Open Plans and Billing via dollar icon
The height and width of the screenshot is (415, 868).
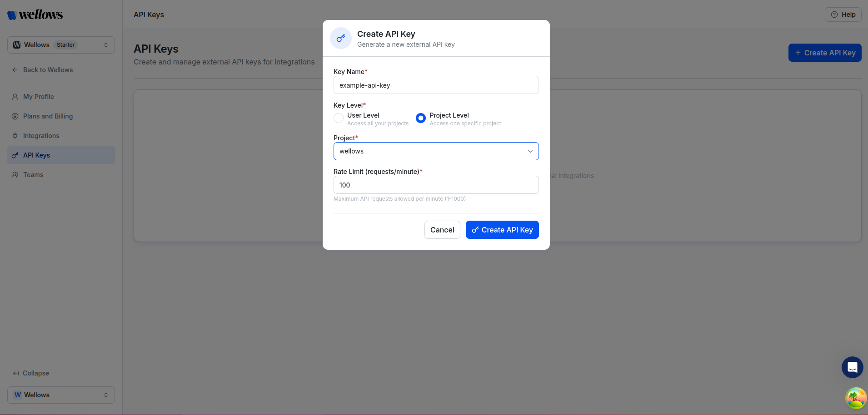coord(15,116)
